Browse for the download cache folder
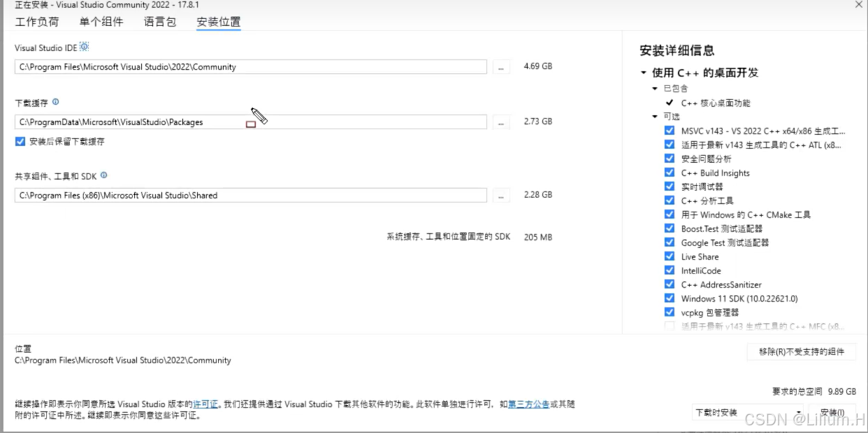This screenshot has width=868, height=433. coord(501,122)
